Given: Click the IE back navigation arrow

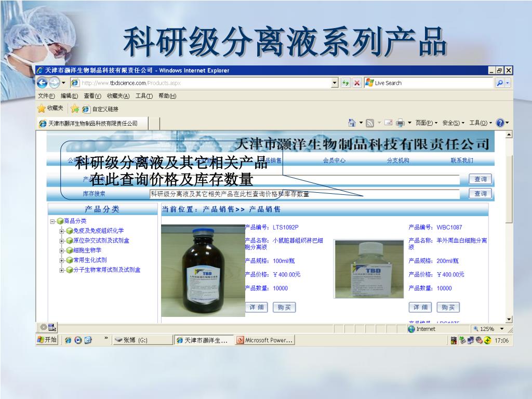Looking at the screenshot, I should 43,83.
